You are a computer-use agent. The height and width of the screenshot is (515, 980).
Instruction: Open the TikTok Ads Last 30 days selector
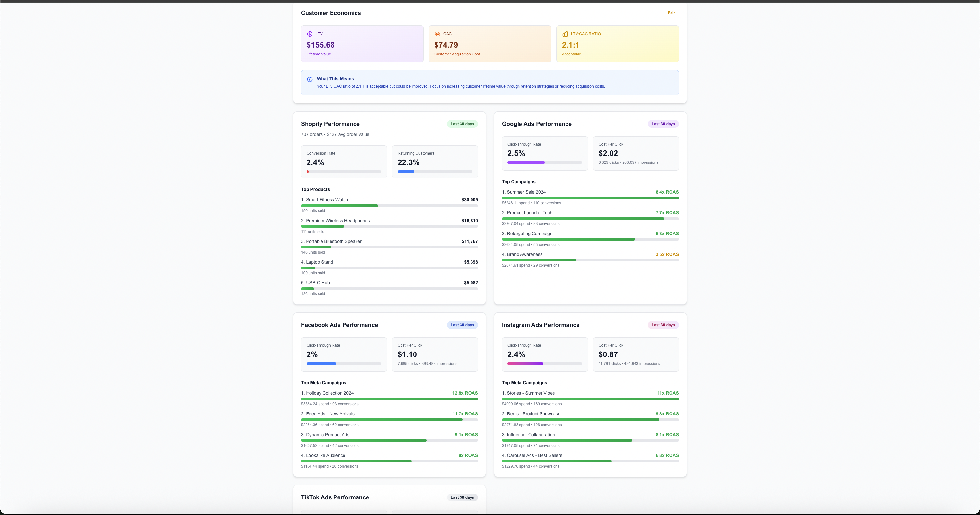pyautogui.click(x=462, y=497)
